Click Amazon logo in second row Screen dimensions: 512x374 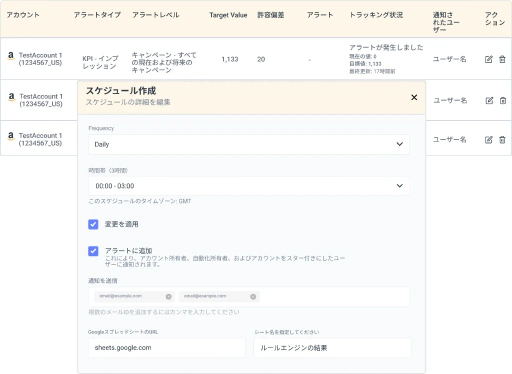click(x=12, y=97)
